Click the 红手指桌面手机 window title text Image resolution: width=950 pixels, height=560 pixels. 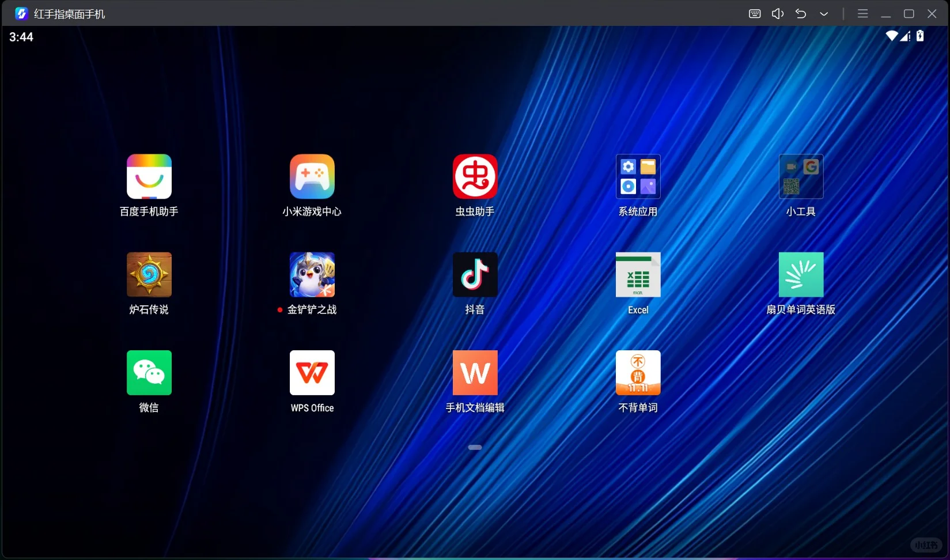click(70, 14)
